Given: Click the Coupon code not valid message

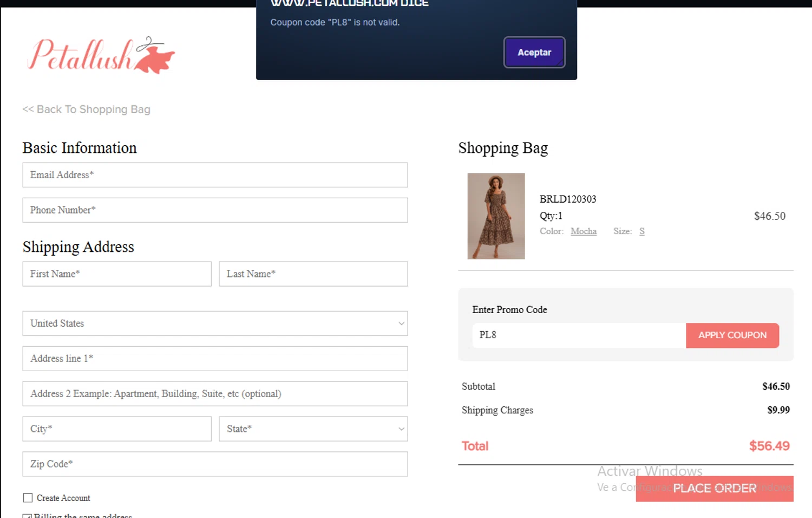Looking at the screenshot, I should click(335, 22).
